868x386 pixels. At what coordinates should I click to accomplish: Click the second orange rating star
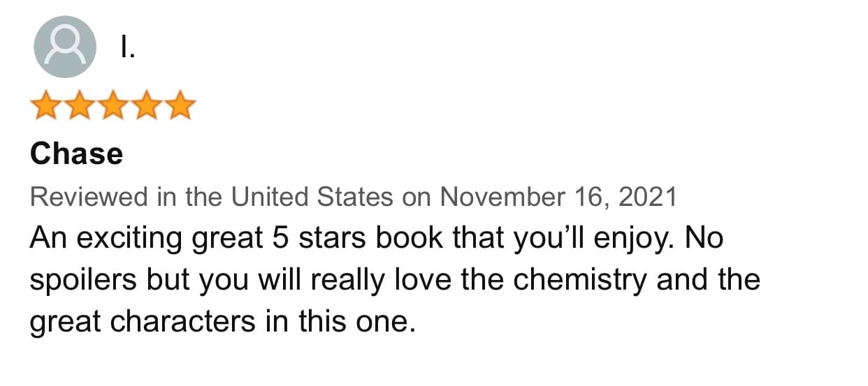click(79, 105)
